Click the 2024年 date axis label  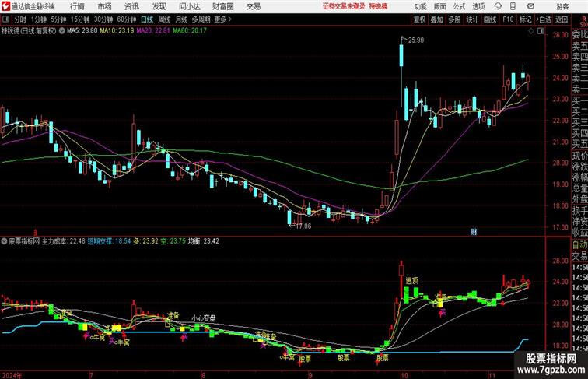12,375
